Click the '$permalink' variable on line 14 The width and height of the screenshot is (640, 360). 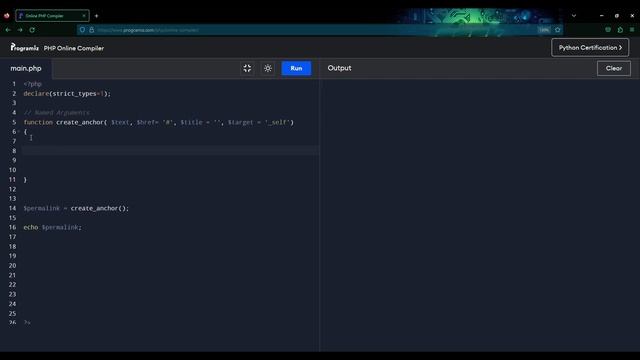[42, 208]
